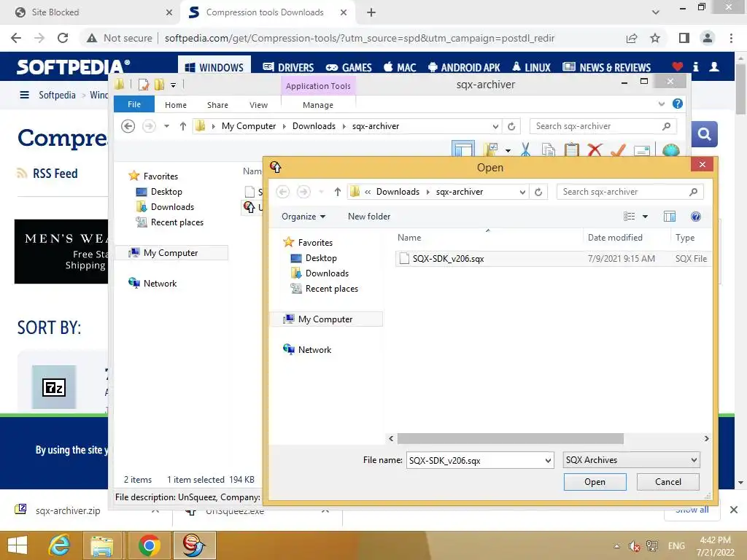747x560 pixels.
Task: Open the SQX Archives file type dropdown
Action: [x=631, y=460]
